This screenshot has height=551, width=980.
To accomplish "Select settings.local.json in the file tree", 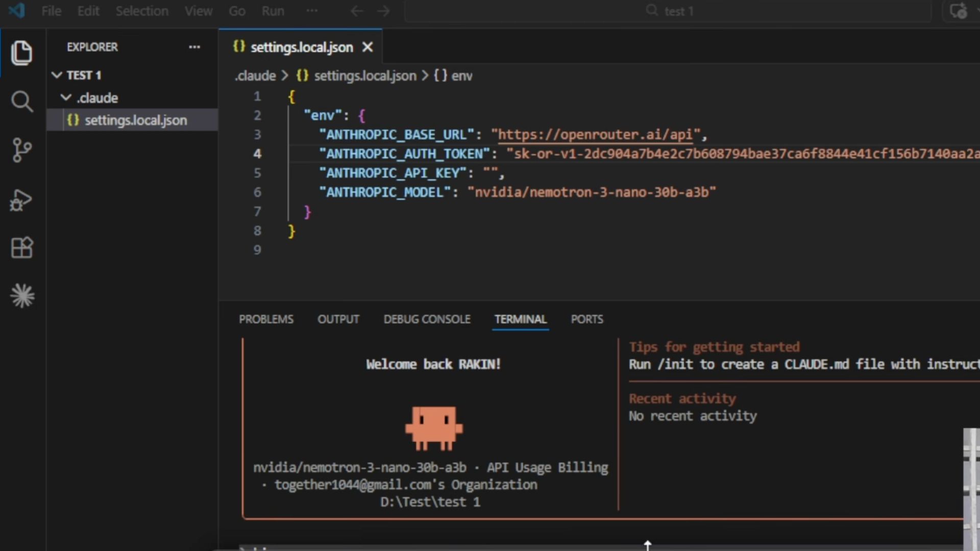I will point(135,120).
